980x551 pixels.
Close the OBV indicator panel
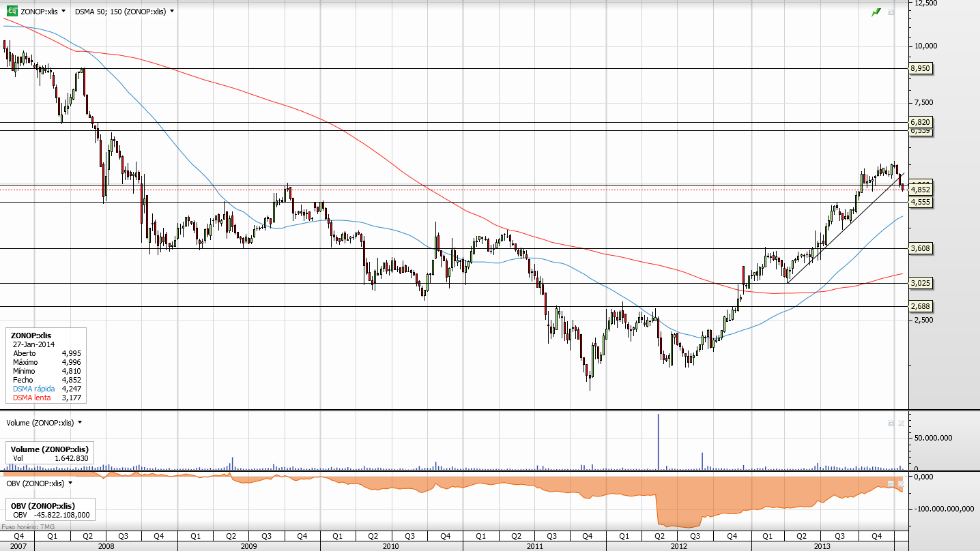tap(901, 483)
